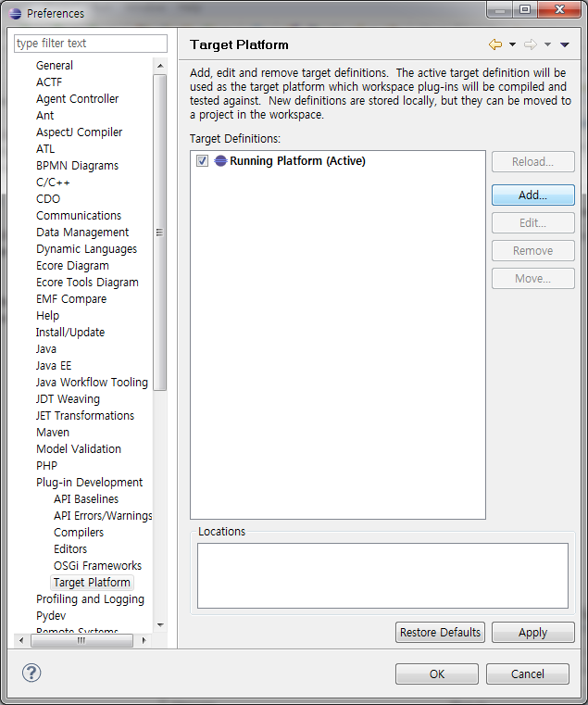Open Model Validation preferences
588x705 pixels.
[79, 448]
